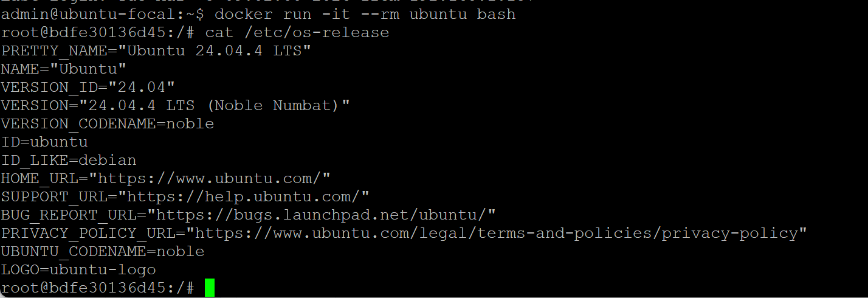868x298 pixels.
Task: Click the word cat in the command
Action: pos(219,32)
